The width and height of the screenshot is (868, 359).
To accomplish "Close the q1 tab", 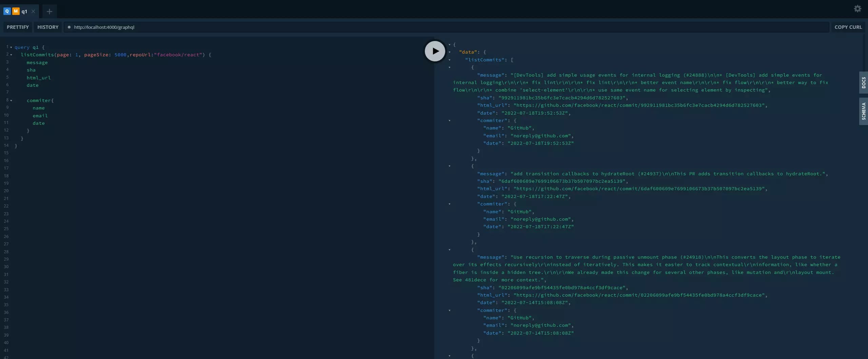I will (33, 11).
